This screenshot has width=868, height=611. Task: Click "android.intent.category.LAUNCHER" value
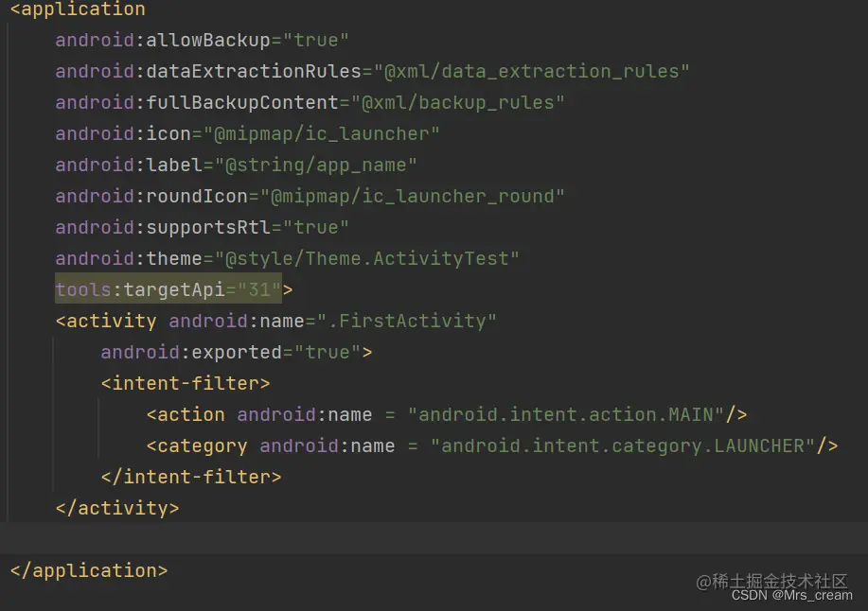click(x=623, y=446)
